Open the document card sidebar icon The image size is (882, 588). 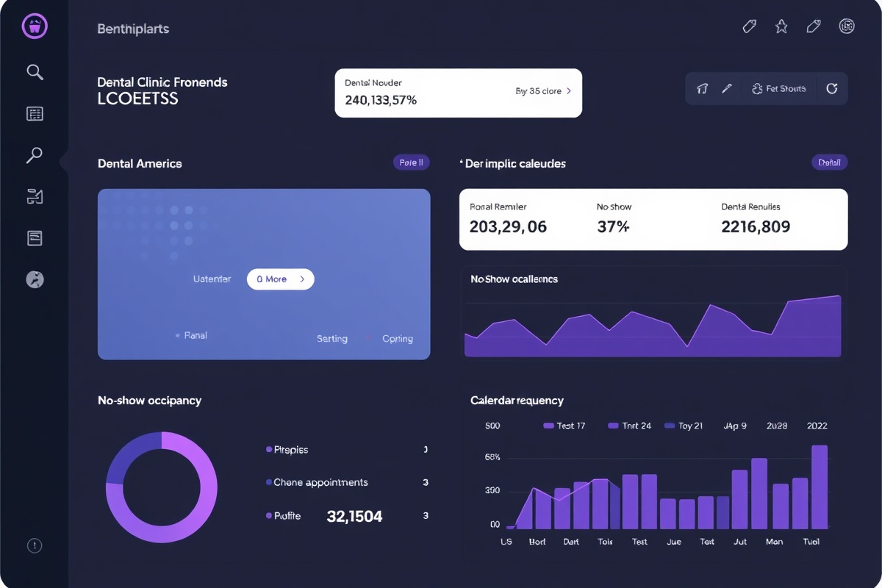[x=35, y=237]
